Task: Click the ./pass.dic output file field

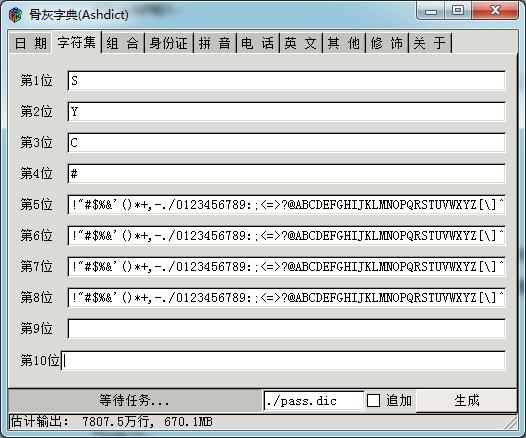Action: tap(314, 401)
